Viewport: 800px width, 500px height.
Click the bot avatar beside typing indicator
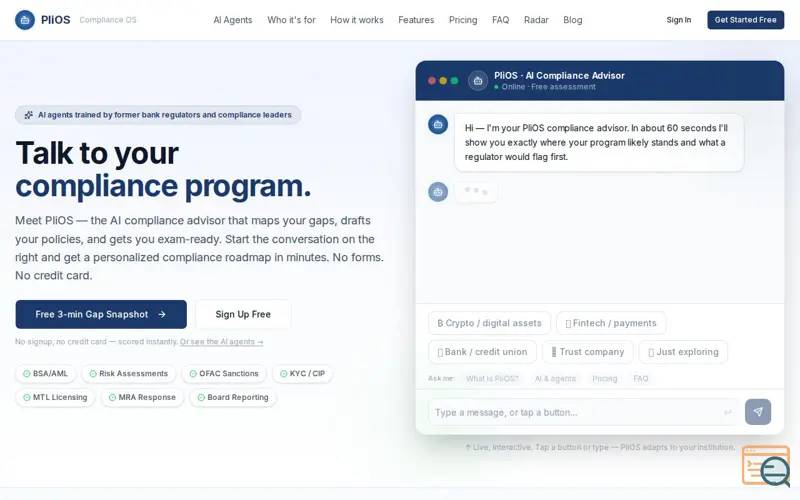click(438, 192)
